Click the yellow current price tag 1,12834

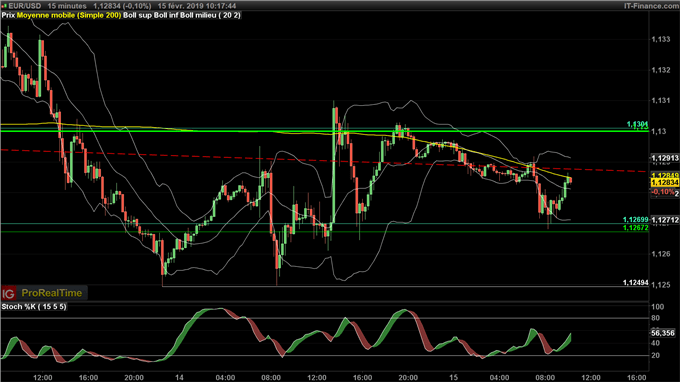pyautogui.click(x=664, y=183)
